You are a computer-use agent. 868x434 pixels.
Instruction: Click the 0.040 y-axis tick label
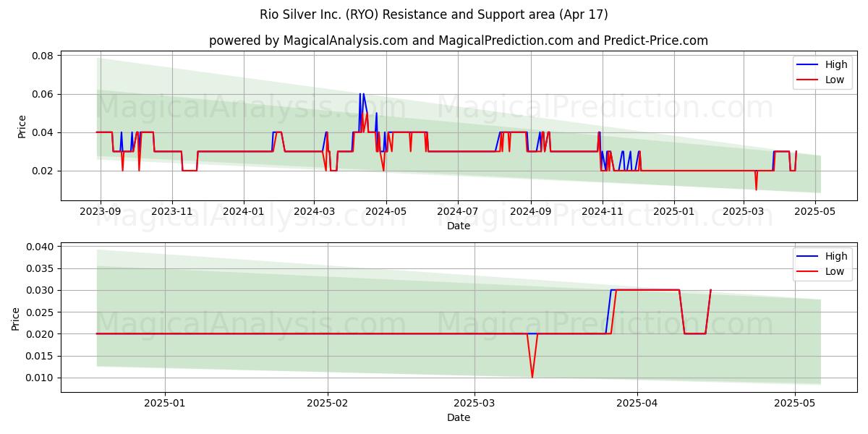pyautogui.click(x=41, y=247)
